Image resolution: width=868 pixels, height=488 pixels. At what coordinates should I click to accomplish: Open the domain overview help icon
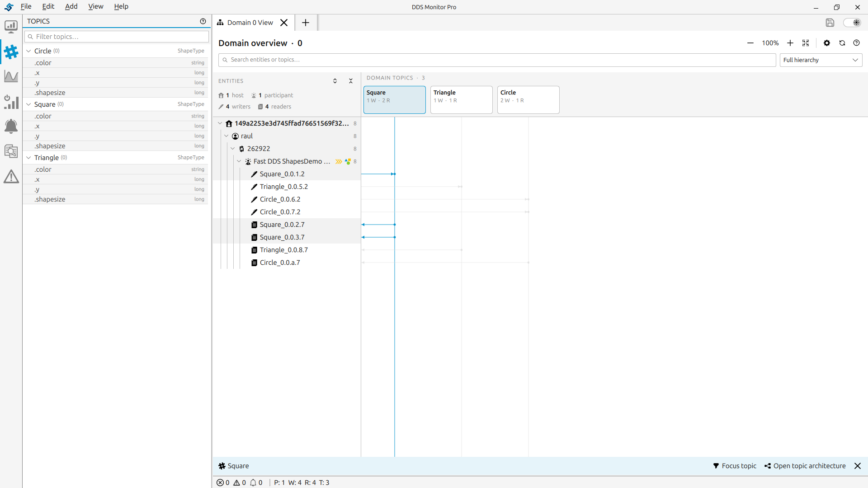pyautogui.click(x=856, y=43)
